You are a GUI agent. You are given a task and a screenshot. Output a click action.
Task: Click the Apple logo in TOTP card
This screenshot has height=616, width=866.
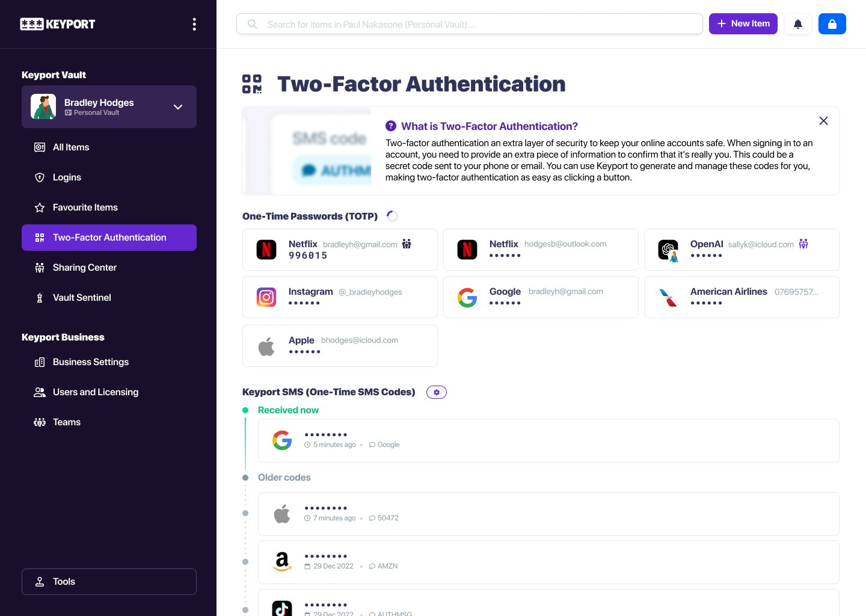click(x=266, y=346)
